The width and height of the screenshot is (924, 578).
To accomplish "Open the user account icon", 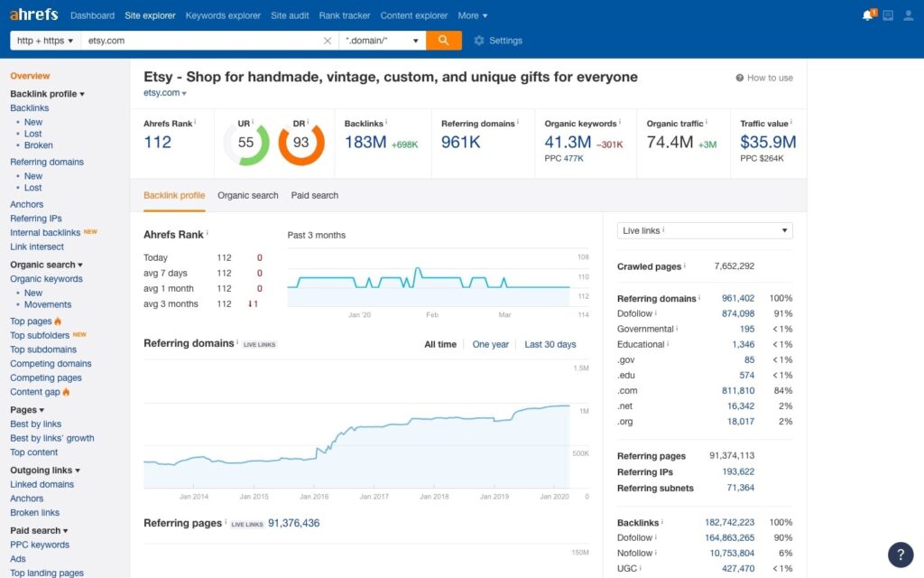I will click(909, 15).
